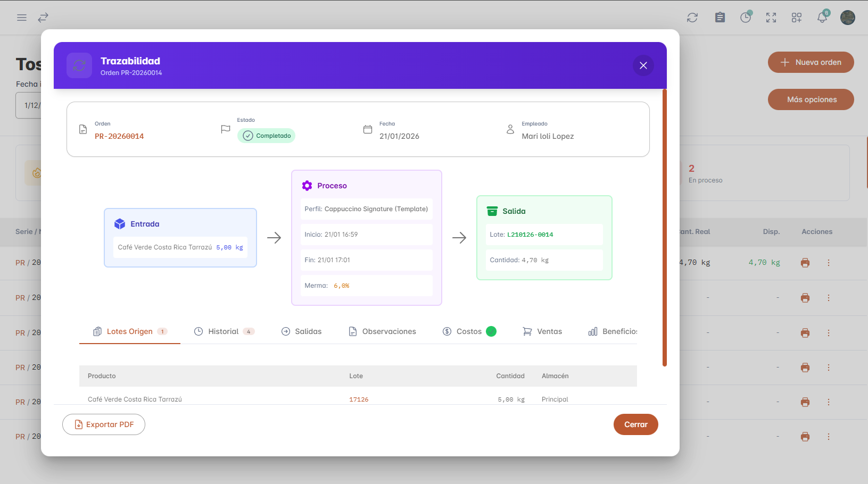Toggle fullscreen with the expand icon
Screen dimensions: 868x484
point(771,18)
